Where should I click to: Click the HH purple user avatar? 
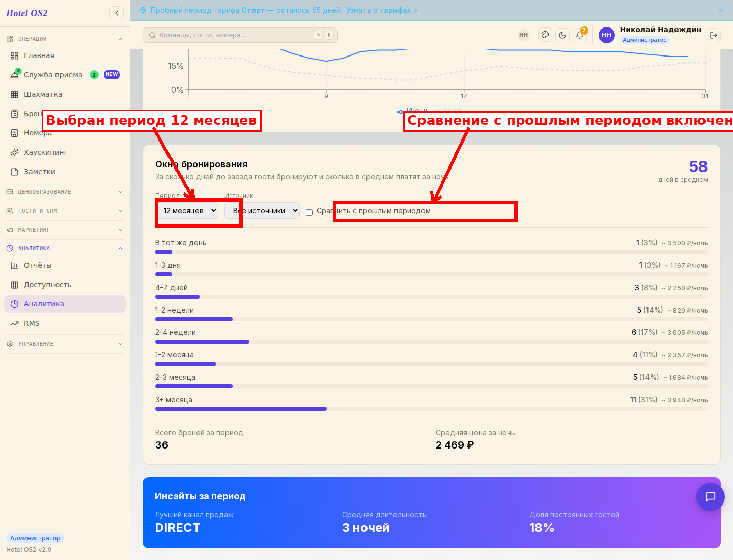(607, 35)
